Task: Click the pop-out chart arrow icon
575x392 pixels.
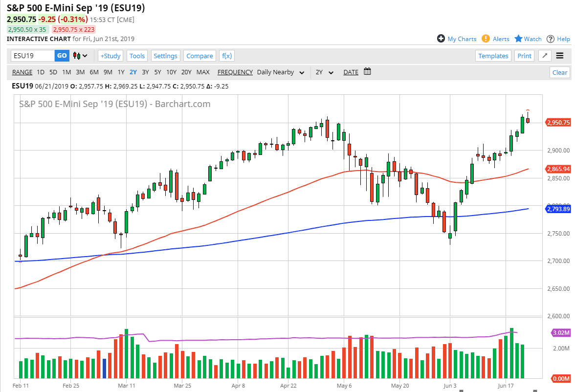Action: [544, 55]
